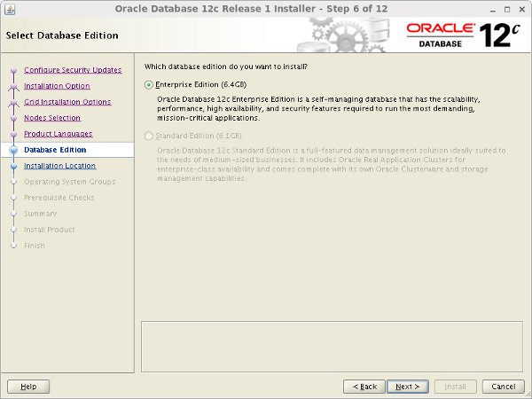Viewport: 532px width, 399px height.
Task: Go to Configure Security Updates step
Action: (x=73, y=70)
